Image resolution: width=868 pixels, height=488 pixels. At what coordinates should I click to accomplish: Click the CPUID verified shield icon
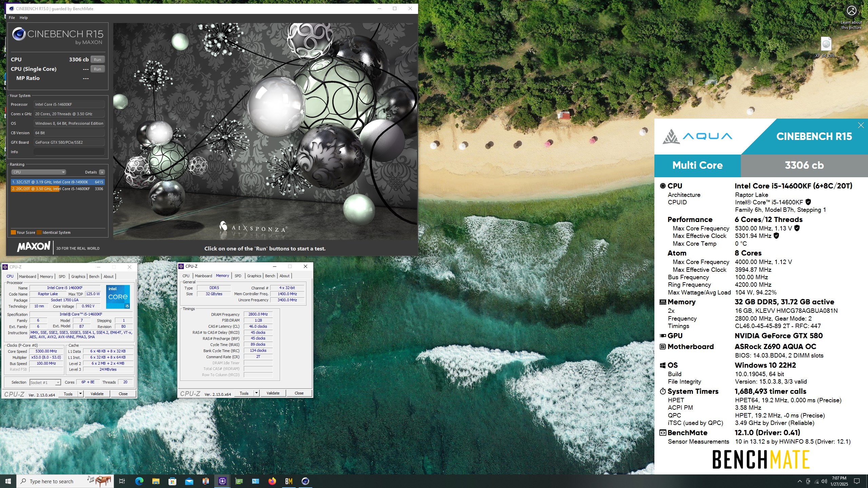pos(808,202)
